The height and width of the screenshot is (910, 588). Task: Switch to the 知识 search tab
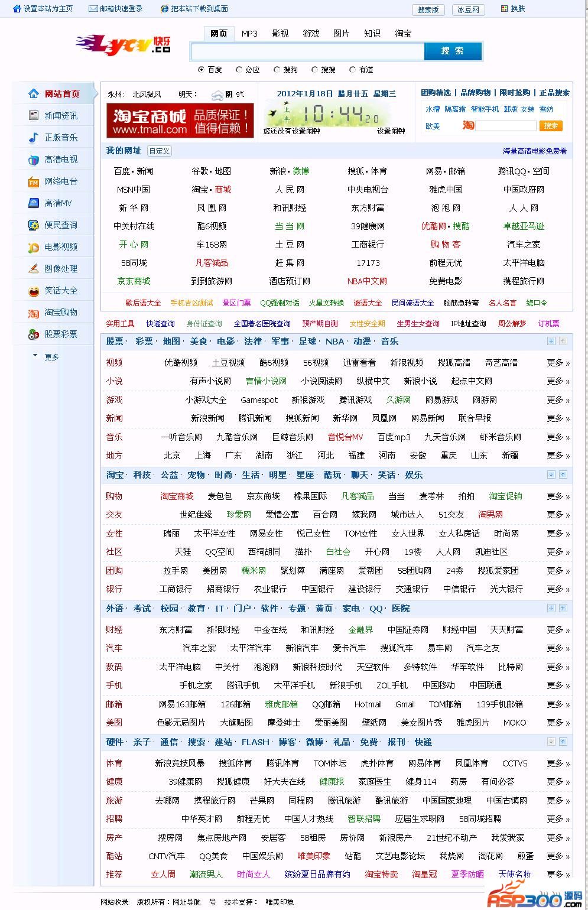372,34
